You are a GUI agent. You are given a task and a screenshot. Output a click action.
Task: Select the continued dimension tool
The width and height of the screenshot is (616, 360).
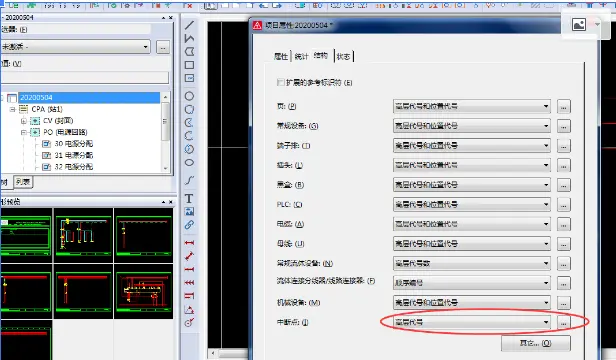[189, 269]
